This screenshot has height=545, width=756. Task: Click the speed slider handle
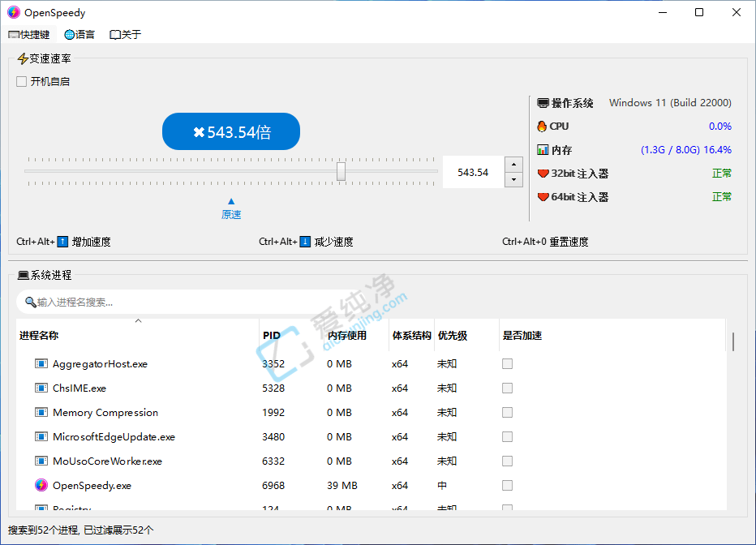(x=341, y=171)
